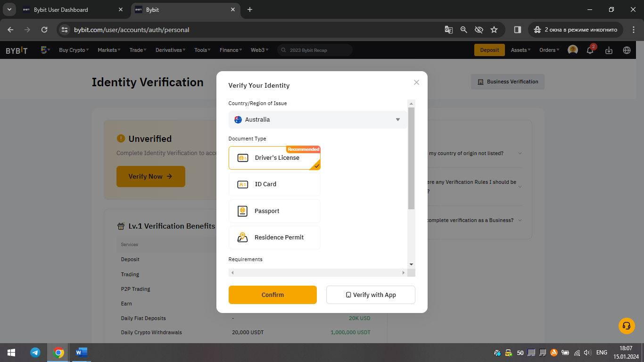
Task: Click the horizontal scroll right arrow in dialog
Action: (x=403, y=272)
